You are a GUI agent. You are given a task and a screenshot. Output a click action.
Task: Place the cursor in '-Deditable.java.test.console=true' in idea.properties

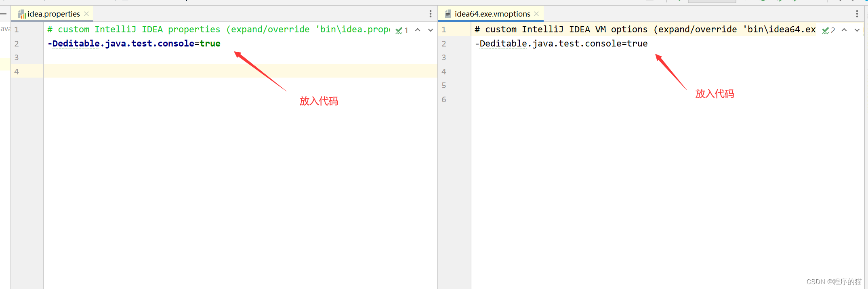pyautogui.click(x=134, y=44)
